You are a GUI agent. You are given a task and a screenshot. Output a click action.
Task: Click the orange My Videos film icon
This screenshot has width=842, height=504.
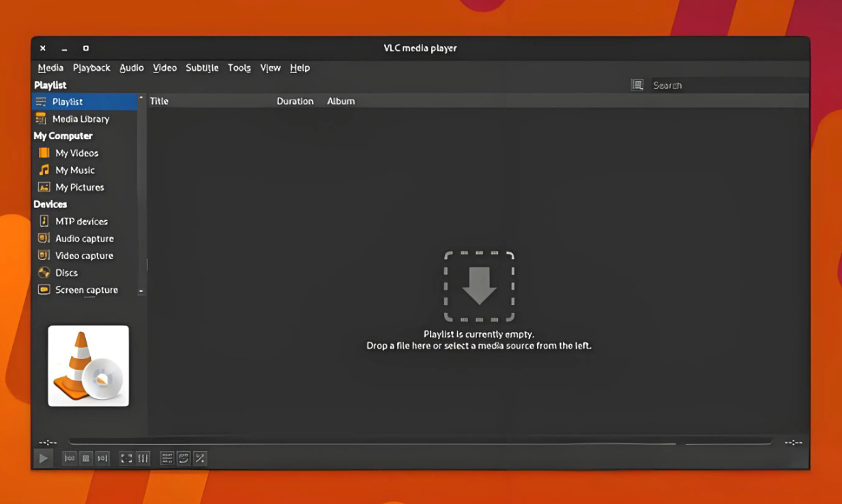(44, 153)
